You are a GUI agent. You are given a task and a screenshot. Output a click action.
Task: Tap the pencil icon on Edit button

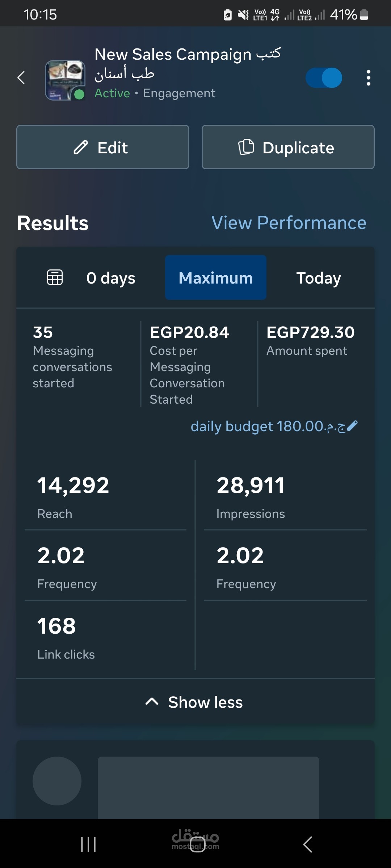pyautogui.click(x=81, y=148)
